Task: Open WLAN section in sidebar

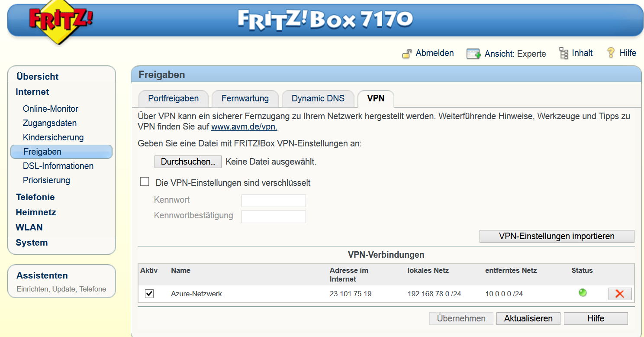Action: (x=29, y=227)
